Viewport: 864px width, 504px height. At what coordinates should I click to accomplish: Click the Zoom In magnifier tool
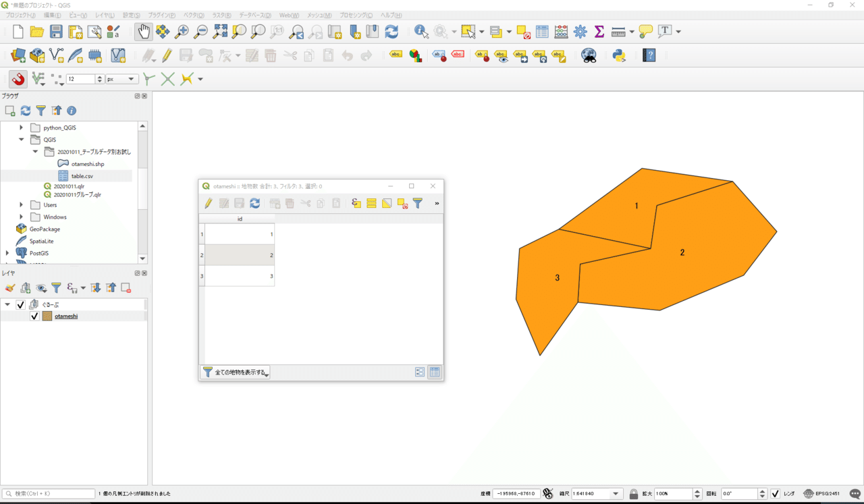point(182,32)
